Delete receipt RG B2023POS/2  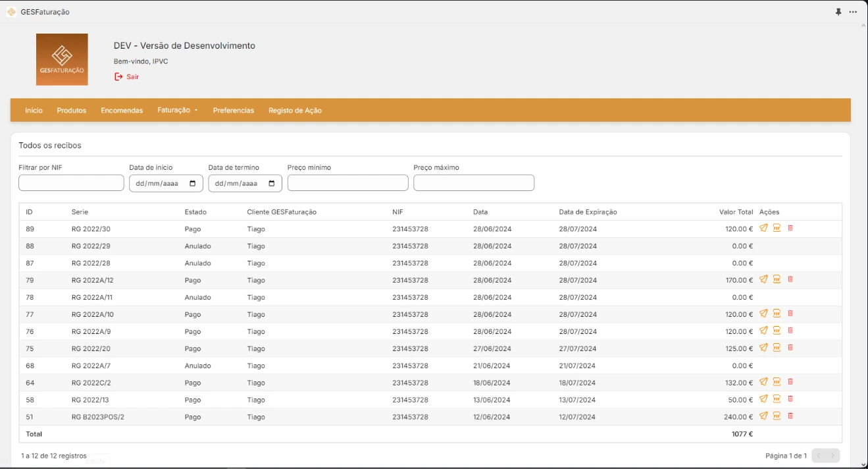tap(790, 416)
